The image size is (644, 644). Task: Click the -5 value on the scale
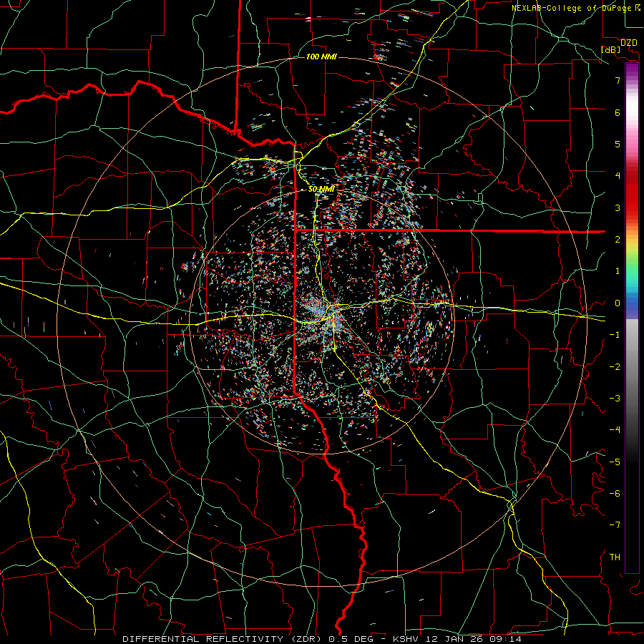[615, 462]
